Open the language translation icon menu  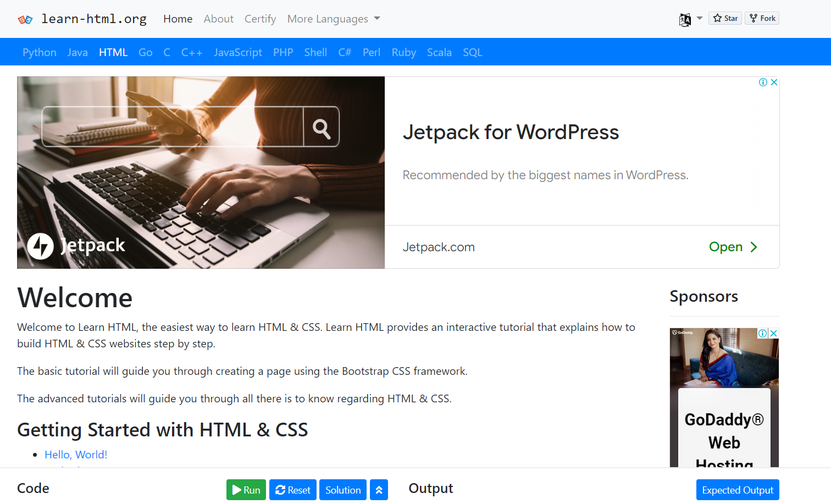pyautogui.click(x=685, y=20)
